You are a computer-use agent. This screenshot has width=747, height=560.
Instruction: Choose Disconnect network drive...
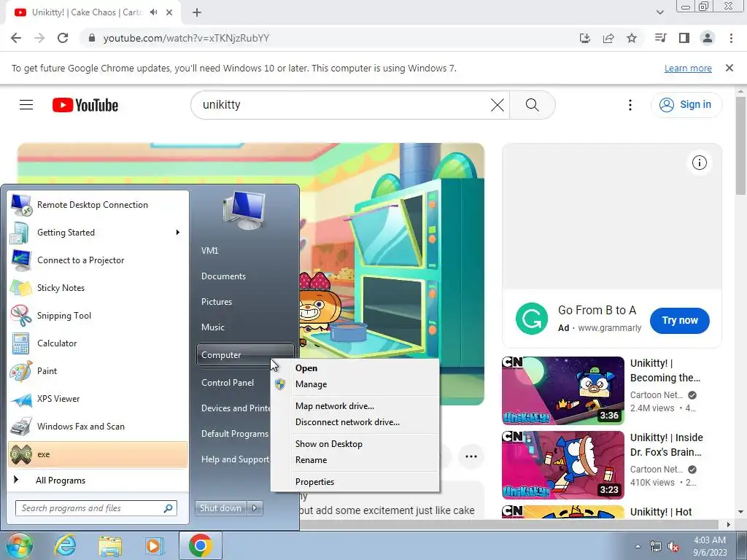(355, 422)
